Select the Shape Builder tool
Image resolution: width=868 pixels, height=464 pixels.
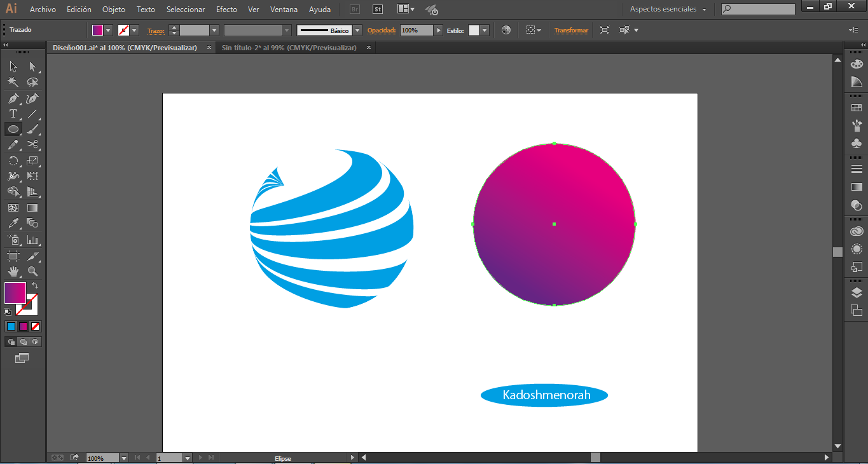tap(13, 192)
